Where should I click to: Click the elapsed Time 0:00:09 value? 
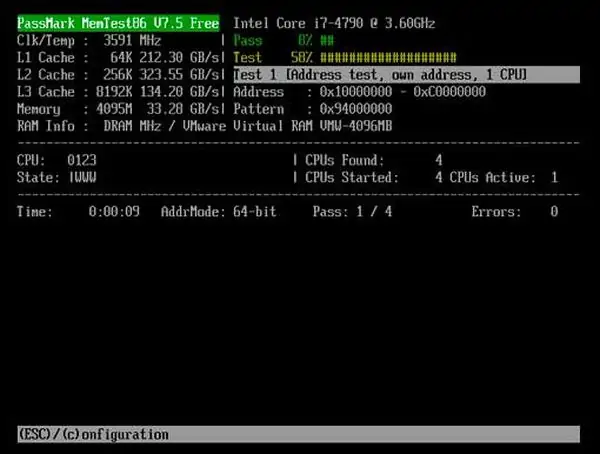(x=112, y=212)
